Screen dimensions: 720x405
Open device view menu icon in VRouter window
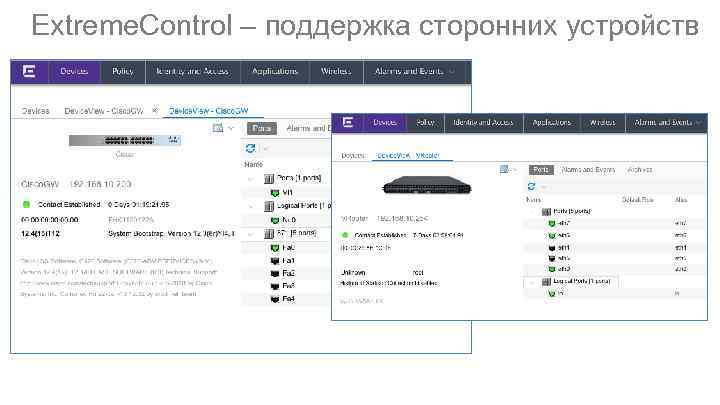click(504, 169)
